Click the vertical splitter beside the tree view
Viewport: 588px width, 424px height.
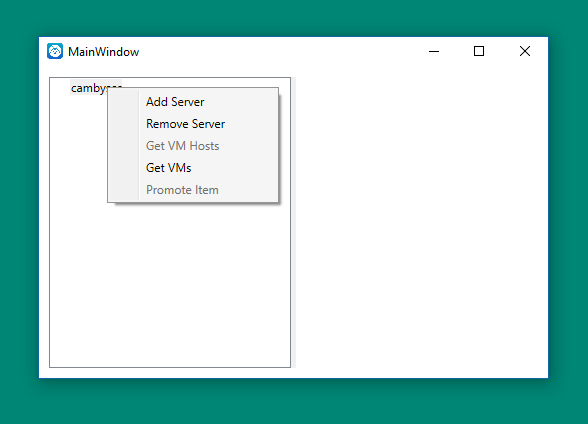(x=294, y=222)
